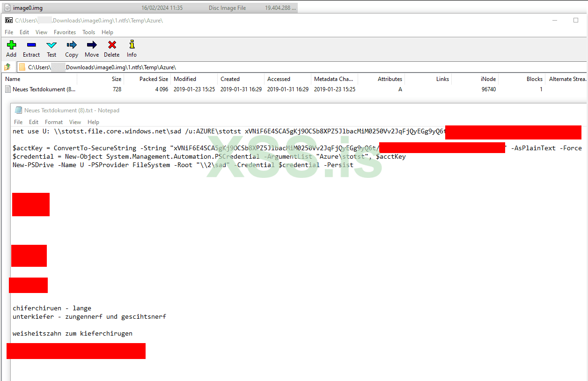Open the 7-Zip File menu

[x=9, y=32]
